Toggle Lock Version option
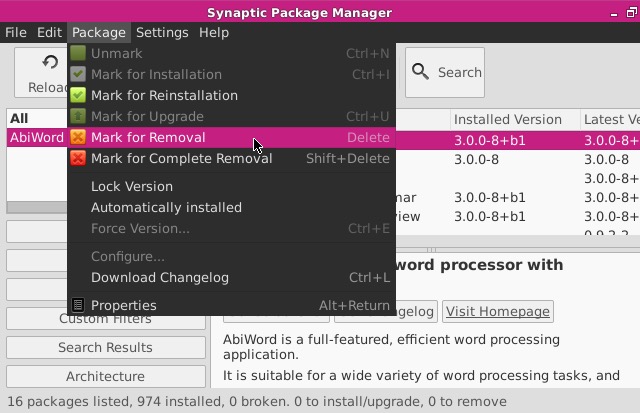This screenshot has width=640, height=413. (x=131, y=186)
